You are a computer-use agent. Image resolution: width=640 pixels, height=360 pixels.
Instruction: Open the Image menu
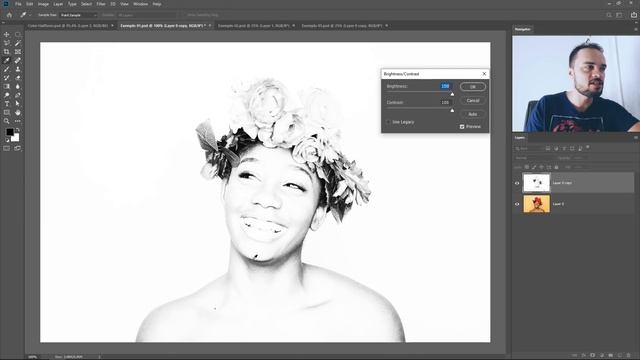pyautogui.click(x=43, y=4)
